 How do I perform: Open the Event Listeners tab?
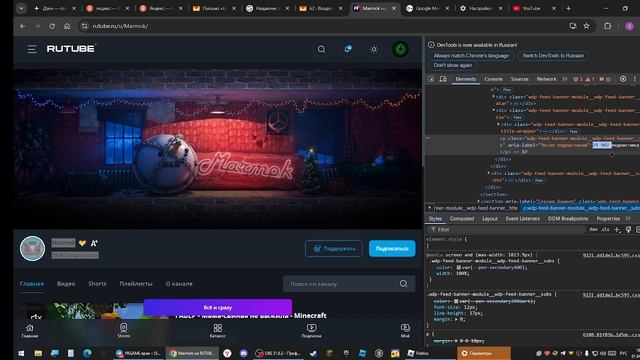(522, 219)
